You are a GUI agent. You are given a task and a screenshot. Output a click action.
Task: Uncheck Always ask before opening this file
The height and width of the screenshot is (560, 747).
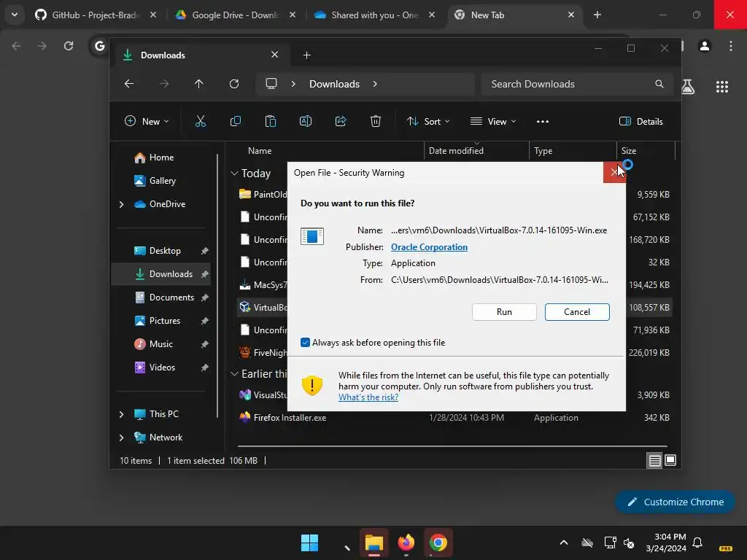pyautogui.click(x=306, y=343)
